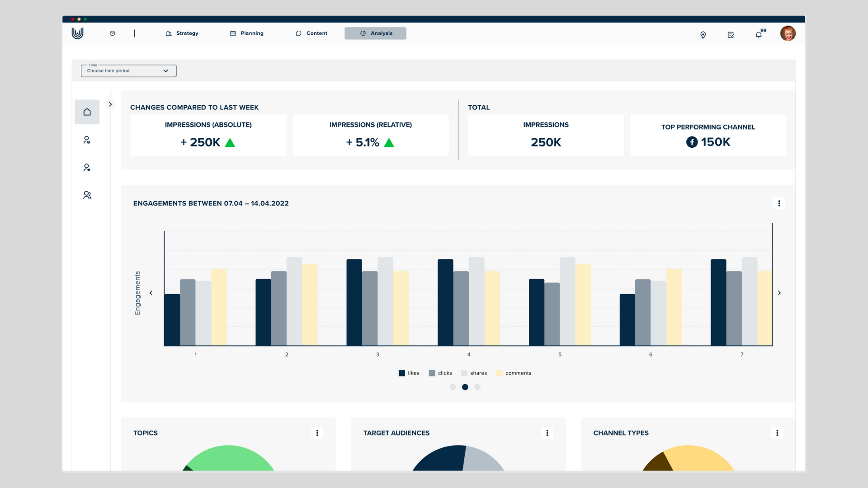This screenshot has width=868, height=488.
Task: Go to previous chart with left arrow
Action: point(151,293)
